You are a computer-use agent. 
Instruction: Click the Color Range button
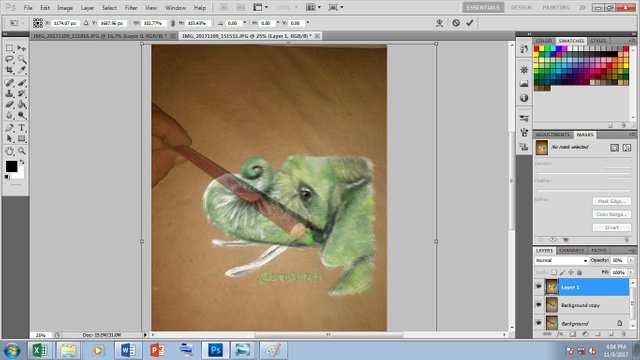pos(611,214)
